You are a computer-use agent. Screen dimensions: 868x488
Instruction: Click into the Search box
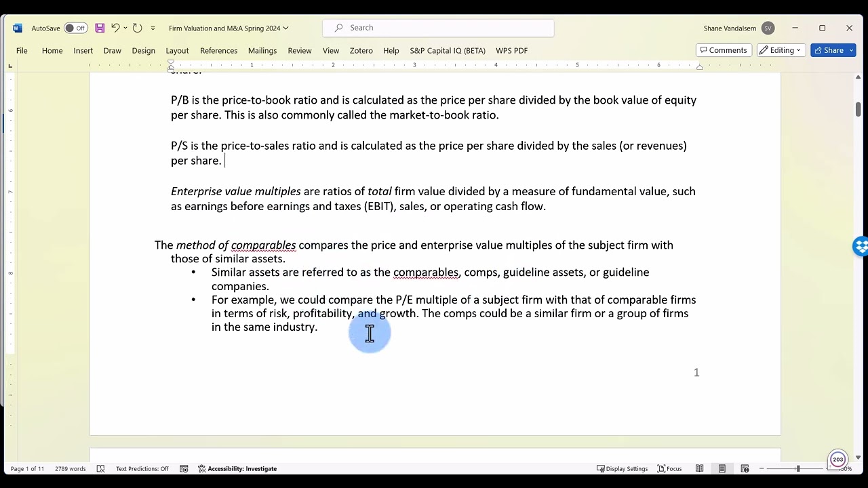(x=438, y=28)
